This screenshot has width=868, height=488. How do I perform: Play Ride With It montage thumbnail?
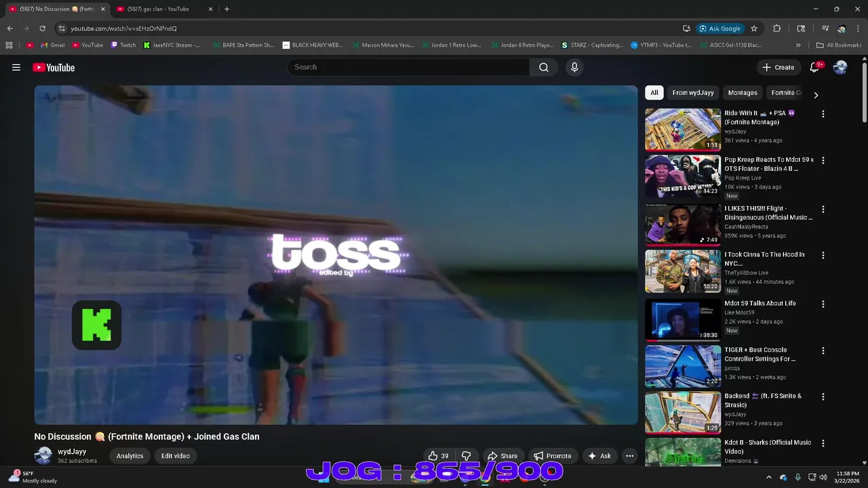[682, 129]
